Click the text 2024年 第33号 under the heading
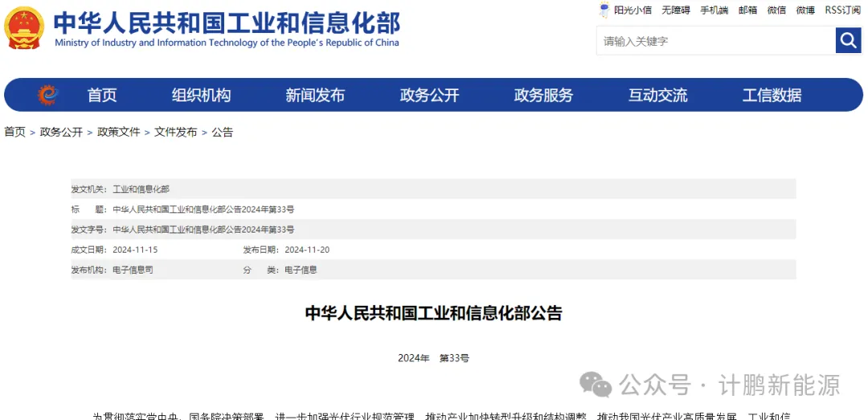 click(x=433, y=358)
